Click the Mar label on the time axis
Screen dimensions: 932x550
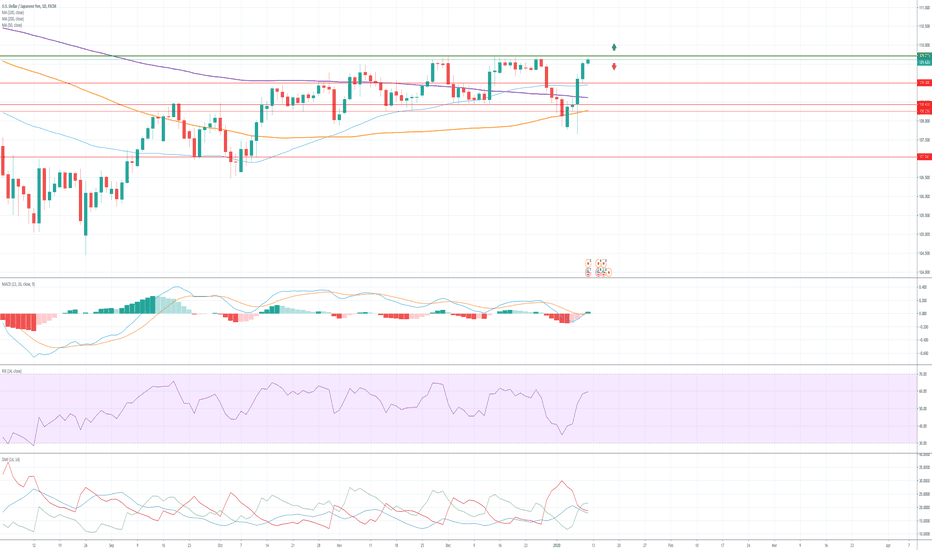pos(773,546)
